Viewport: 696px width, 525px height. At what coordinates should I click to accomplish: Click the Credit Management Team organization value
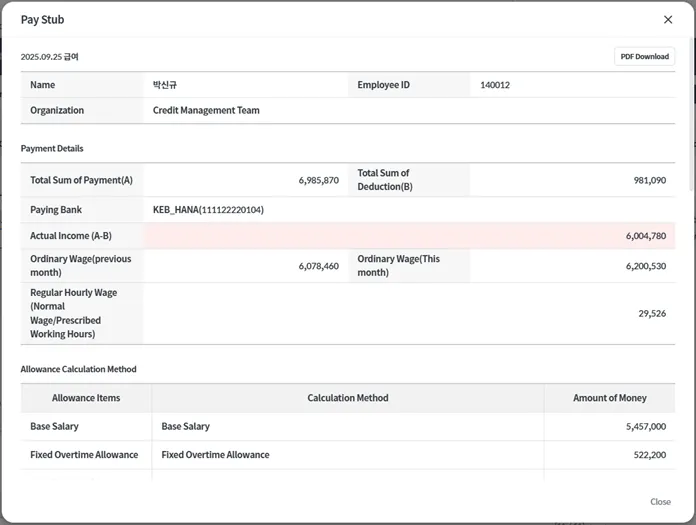pos(206,110)
